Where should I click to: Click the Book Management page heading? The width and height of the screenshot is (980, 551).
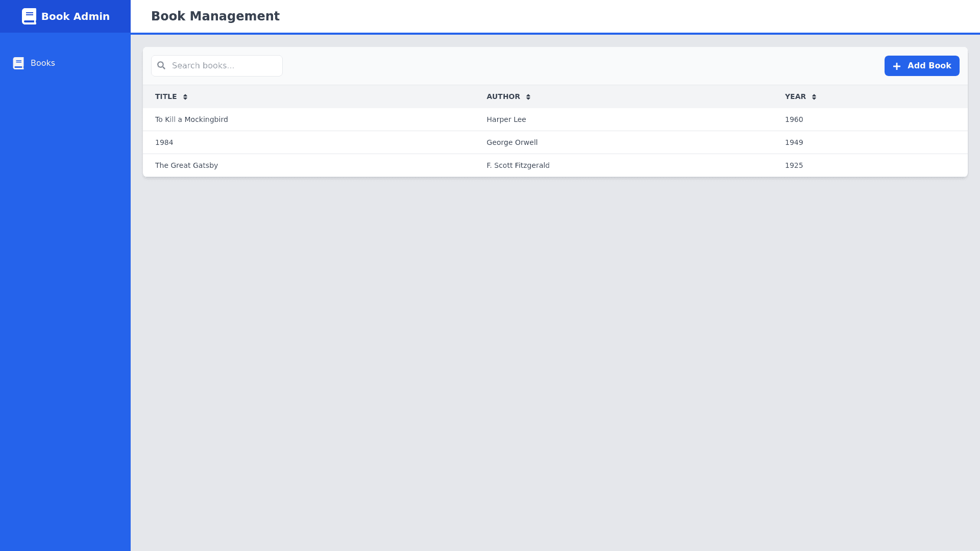215,16
